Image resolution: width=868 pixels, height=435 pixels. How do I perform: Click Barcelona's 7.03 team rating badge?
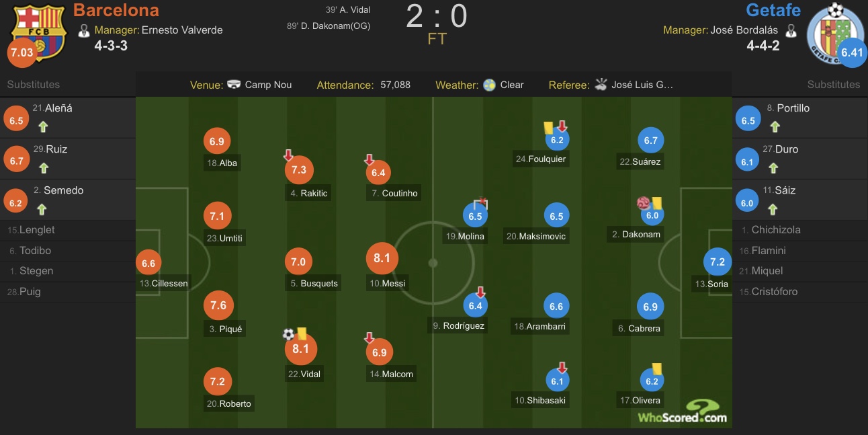coord(21,52)
